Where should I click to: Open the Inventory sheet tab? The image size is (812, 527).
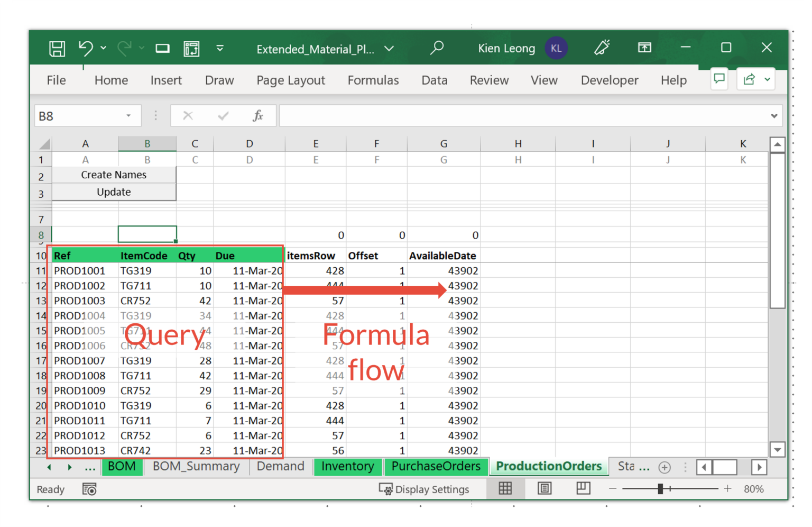[348, 467]
